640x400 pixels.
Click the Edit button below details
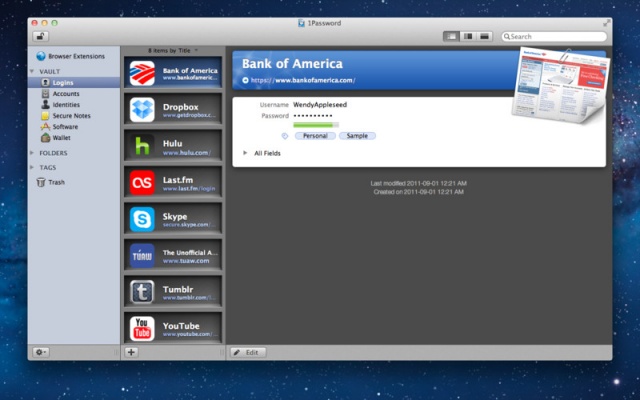click(x=248, y=352)
